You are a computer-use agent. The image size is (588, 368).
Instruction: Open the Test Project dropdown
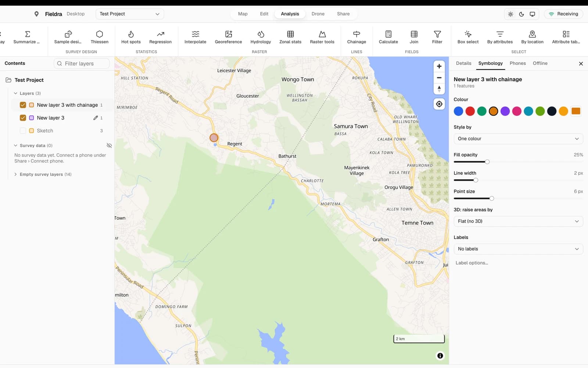(130, 14)
